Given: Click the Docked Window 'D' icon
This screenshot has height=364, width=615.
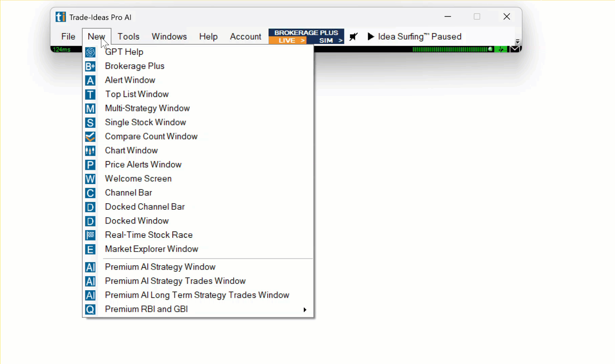Looking at the screenshot, I should pyautogui.click(x=90, y=221).
